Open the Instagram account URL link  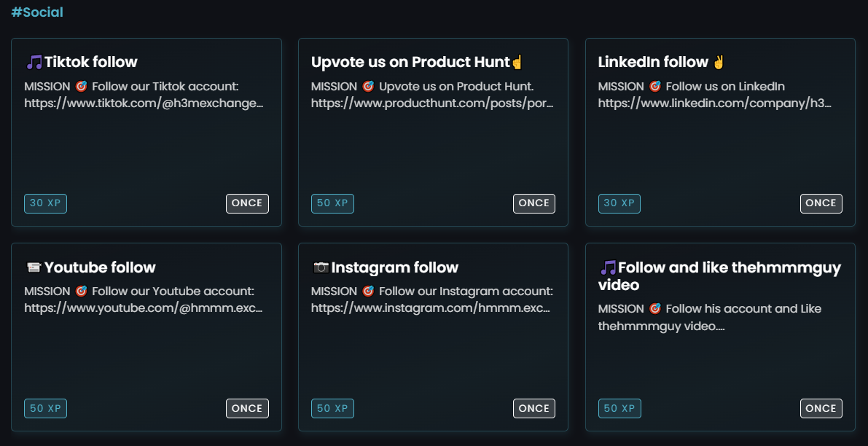click(430, 308)
